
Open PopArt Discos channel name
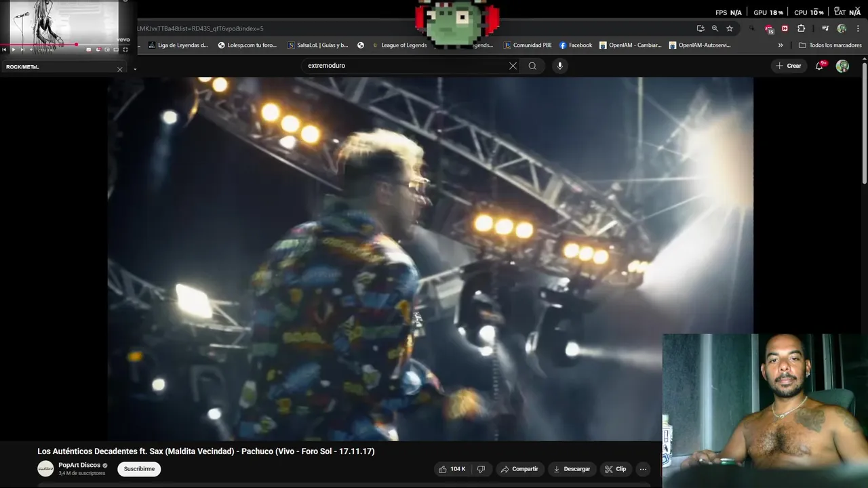(x=79, y=465)
